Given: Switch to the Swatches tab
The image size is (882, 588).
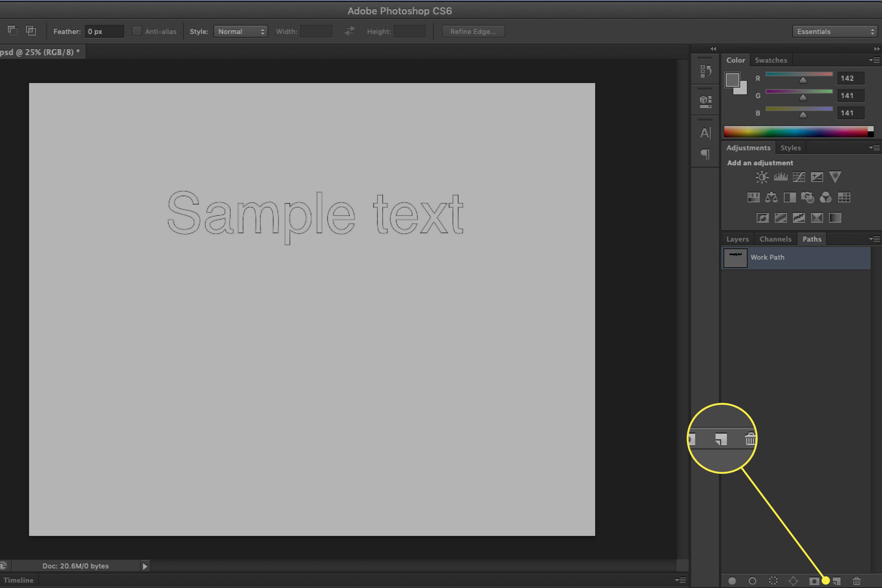Looking at the screenshot, I should pyautogui.click(x=771, y=60).
